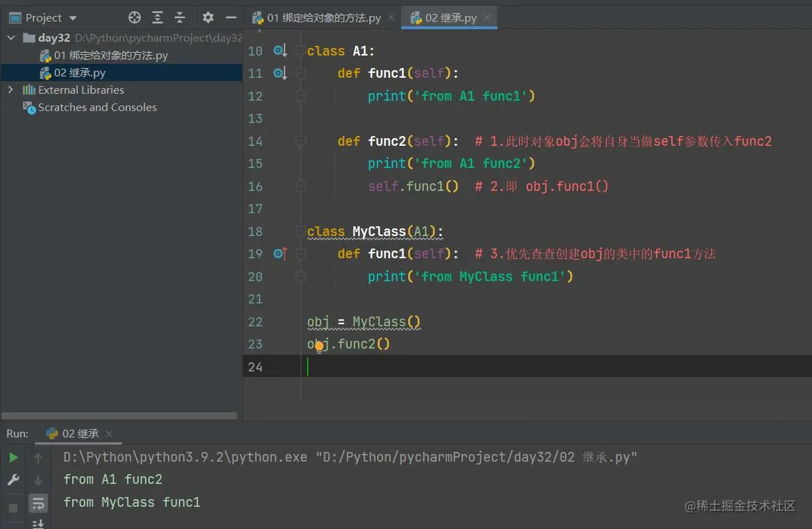Fold func1 definition at line 11
812x529 pixels.
(x=301, y=73)
